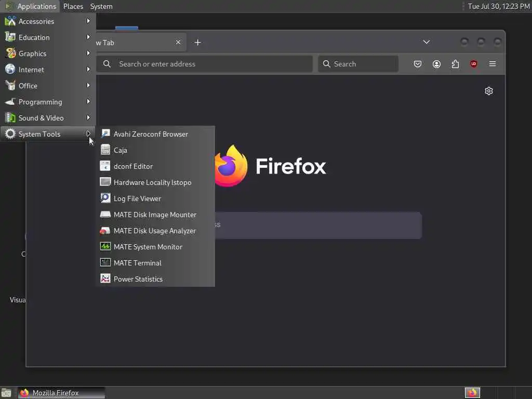Click the toolbar Search box
Image resolution: width=532 pixels, height=399 pixels.
tap(358, 64)
